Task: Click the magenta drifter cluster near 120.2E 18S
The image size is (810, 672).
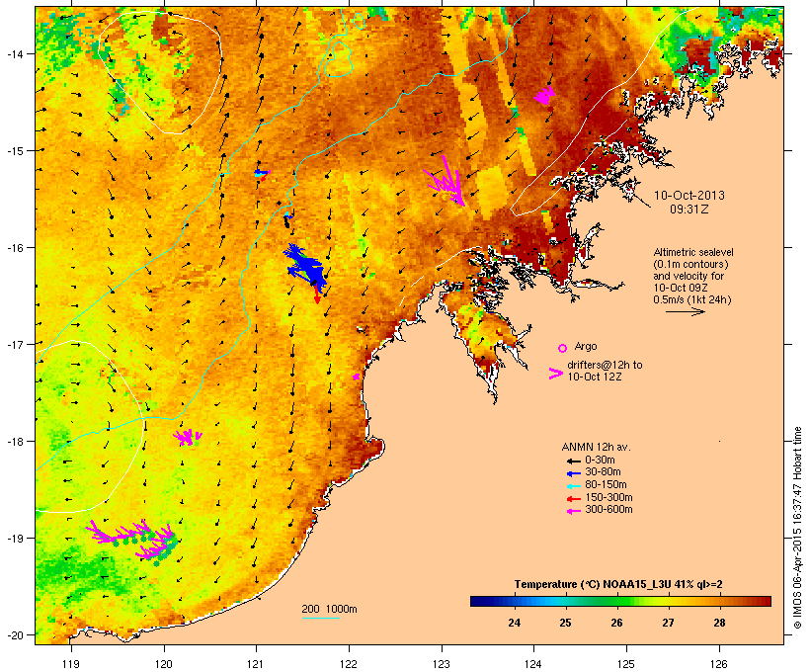Action: pos(187,438)
